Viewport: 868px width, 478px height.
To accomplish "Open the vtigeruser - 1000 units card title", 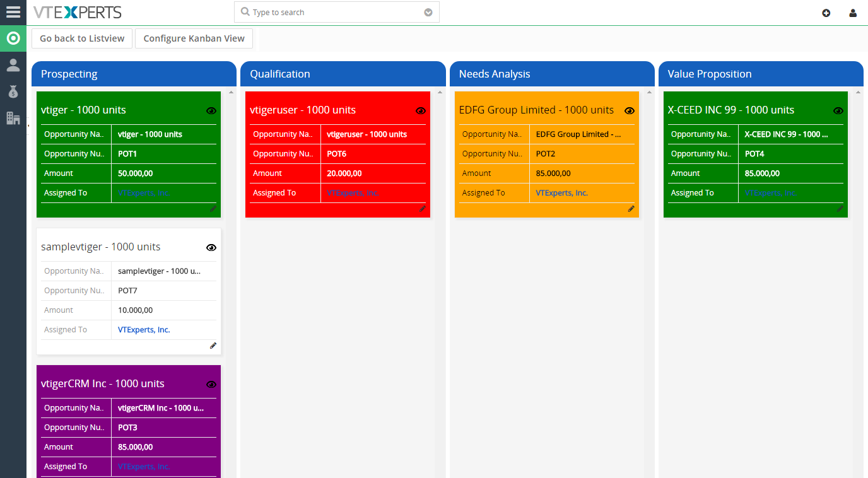I will (x=303, y=110).
